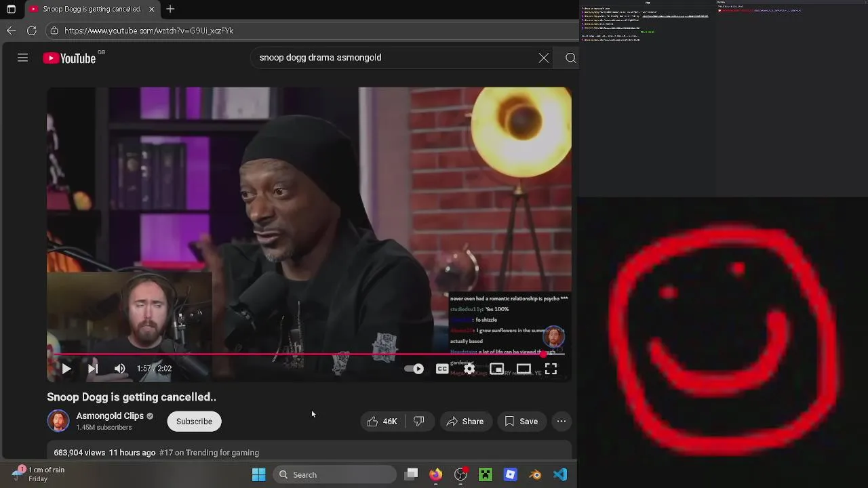868x488 pixels.
Task: Save the video to a playlist
Action: point(521,422)
